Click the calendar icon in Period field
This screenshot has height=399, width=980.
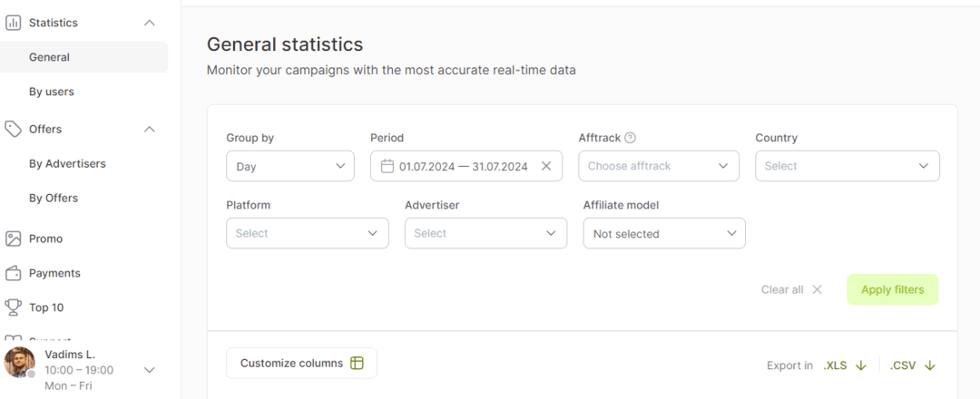[x=387, y=166]
